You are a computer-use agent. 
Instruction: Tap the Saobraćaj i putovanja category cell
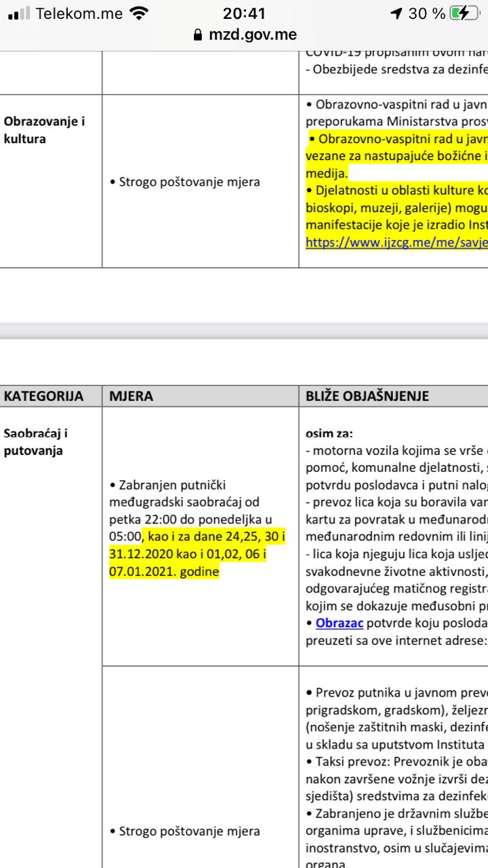(36, 441)
